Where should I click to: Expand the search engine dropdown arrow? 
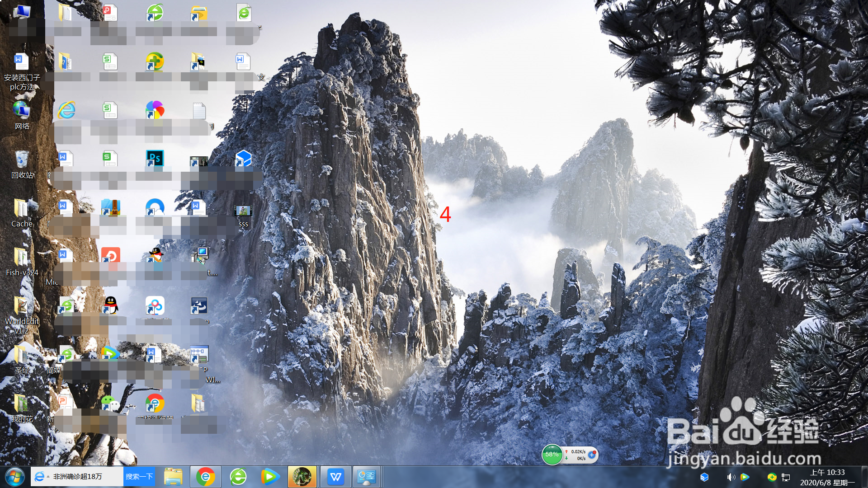tap(48, 477)
